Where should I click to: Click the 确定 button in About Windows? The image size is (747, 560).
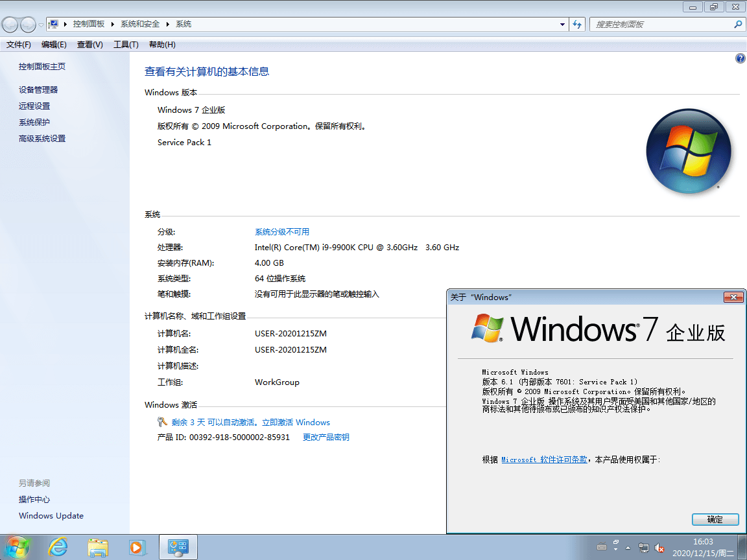click(715, 519)
